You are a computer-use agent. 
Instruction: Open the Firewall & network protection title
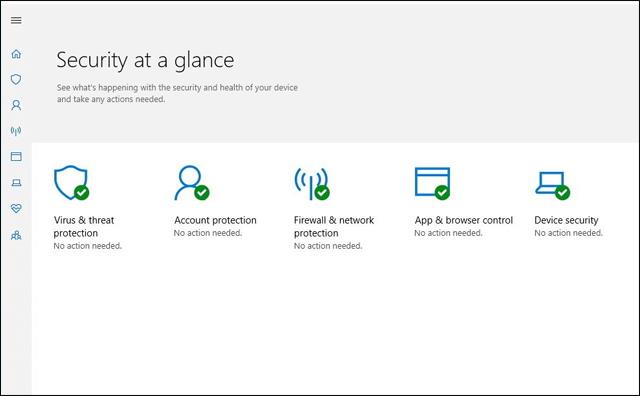tap(334, 227)
